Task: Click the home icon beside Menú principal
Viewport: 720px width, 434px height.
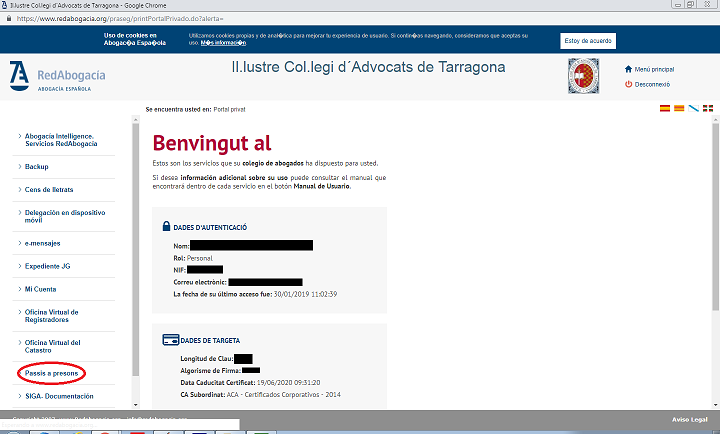Action: click(x=628, y=69)
